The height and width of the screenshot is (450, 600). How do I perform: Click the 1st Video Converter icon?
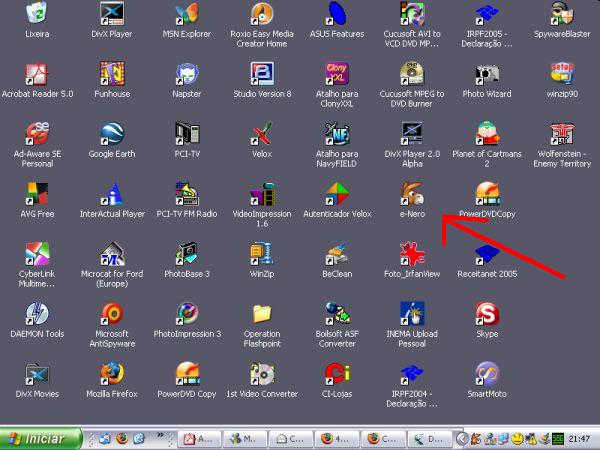[x=262, y=373]
